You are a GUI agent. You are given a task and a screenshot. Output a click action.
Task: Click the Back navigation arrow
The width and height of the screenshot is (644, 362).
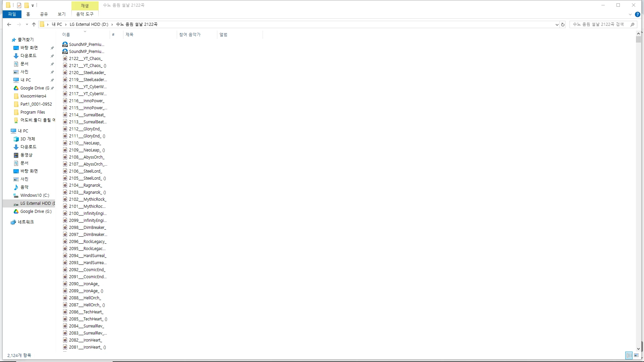(9, 24)
